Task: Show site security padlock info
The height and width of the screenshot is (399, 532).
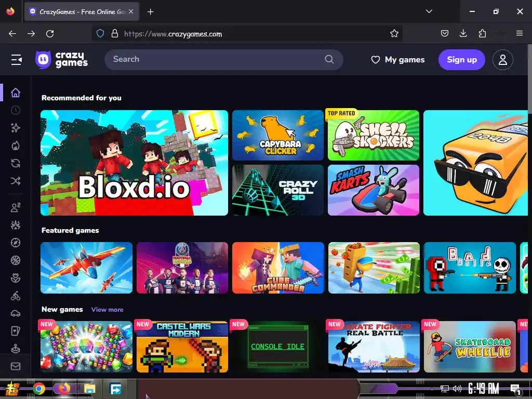Action: point(115,34)
